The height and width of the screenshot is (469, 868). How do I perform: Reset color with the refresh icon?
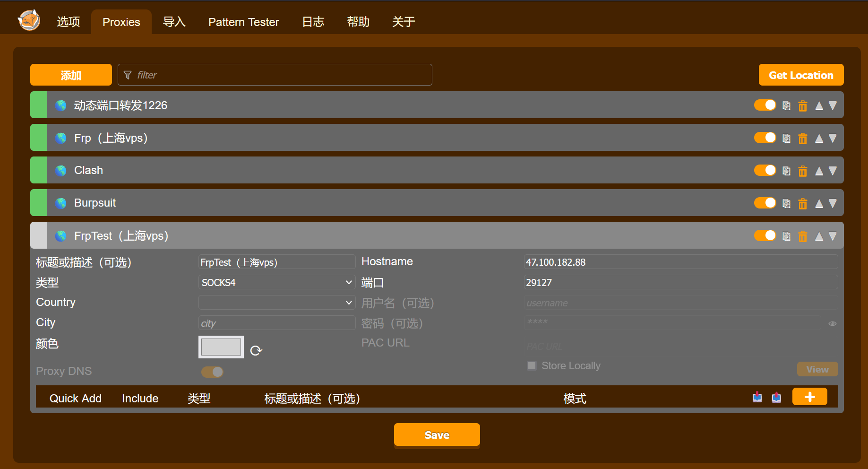point(256,350)
